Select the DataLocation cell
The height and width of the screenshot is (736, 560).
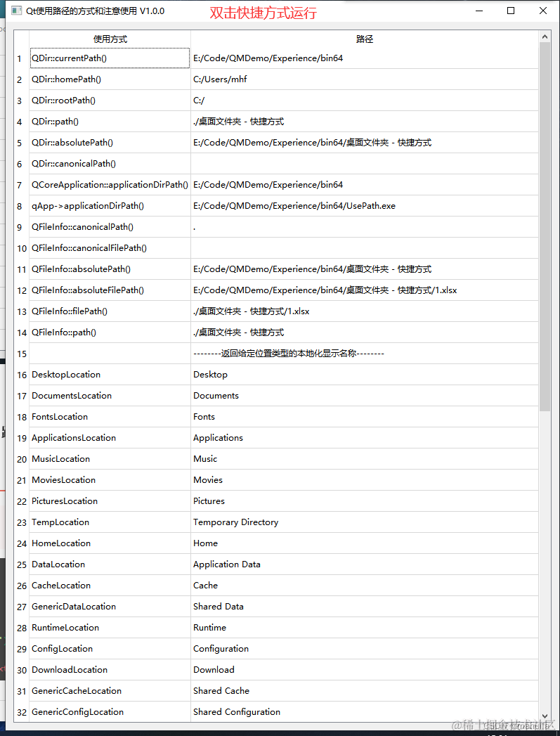click(x=110, y=564)
